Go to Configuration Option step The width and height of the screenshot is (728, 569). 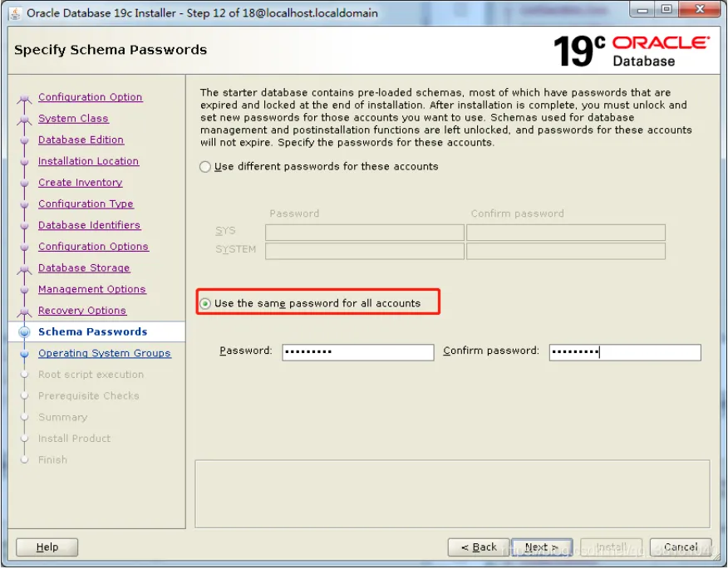90,97
